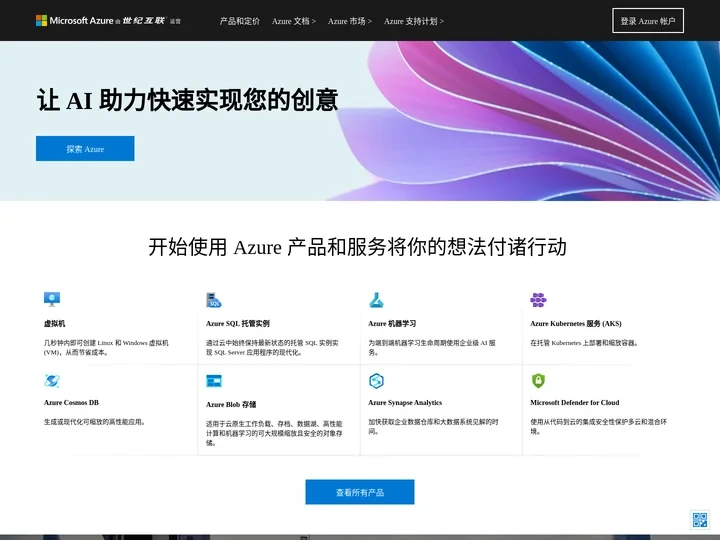Click the 登录 Azure 帐户 button
Viewport: 720px width, 540px height.
pyautogui.click(x=648, y=21)
